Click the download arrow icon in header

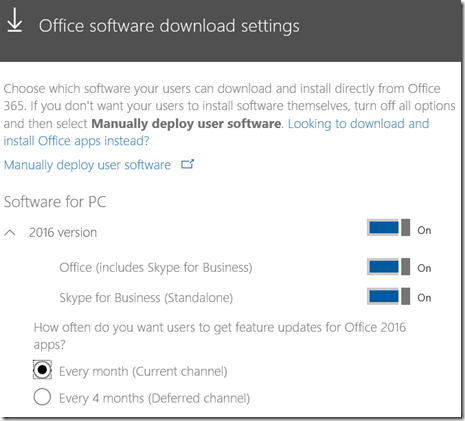[x=15, y=21]
